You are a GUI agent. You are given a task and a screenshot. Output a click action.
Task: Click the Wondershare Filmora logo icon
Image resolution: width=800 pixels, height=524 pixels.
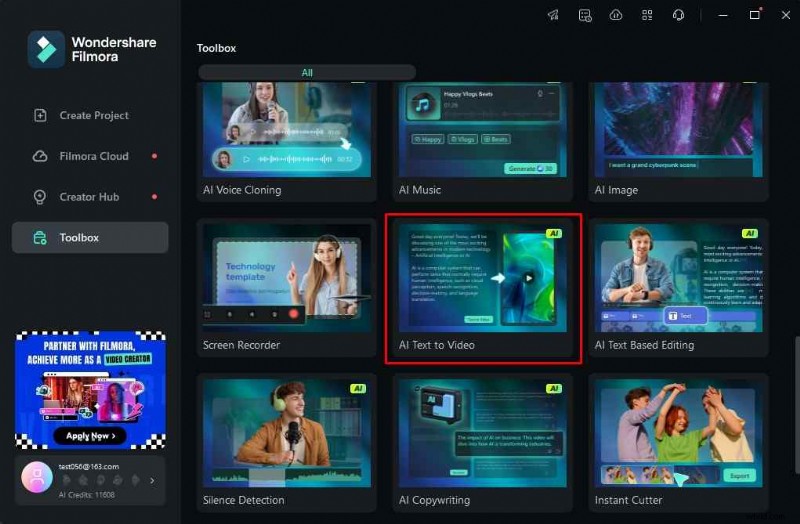click(x=46, y=49)
